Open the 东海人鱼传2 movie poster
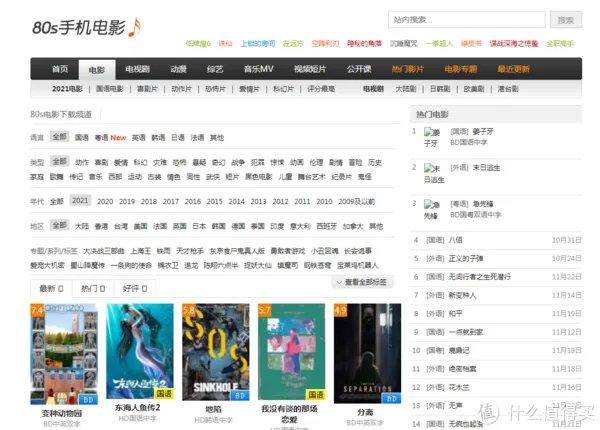Screen dimensions: 600x430 (x=140, y=351)
